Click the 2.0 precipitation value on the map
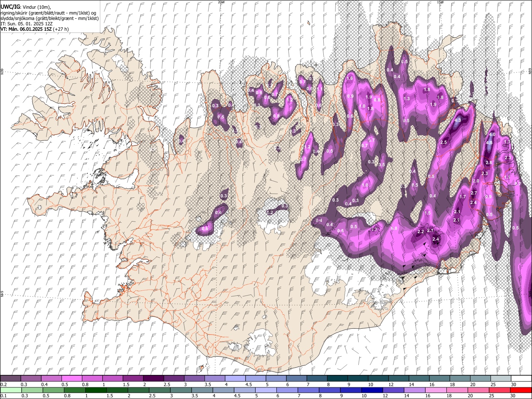 click(476, 181)
